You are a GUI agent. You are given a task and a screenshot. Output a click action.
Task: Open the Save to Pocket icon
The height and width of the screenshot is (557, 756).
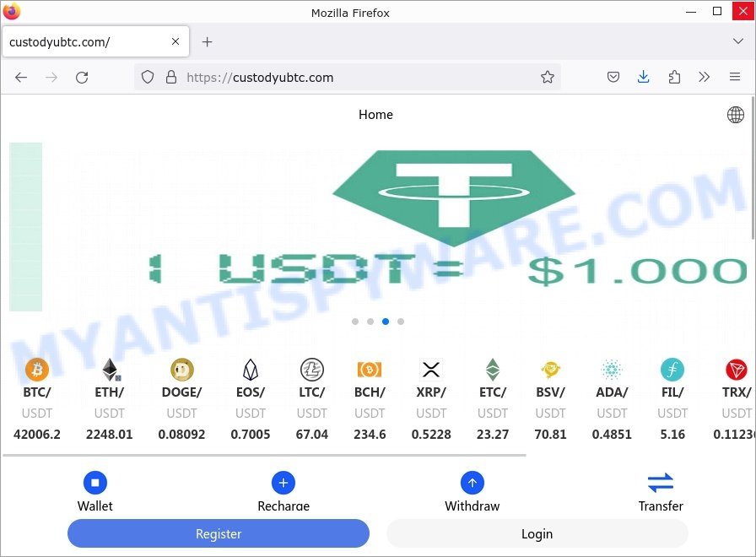[x=613, y=77]
